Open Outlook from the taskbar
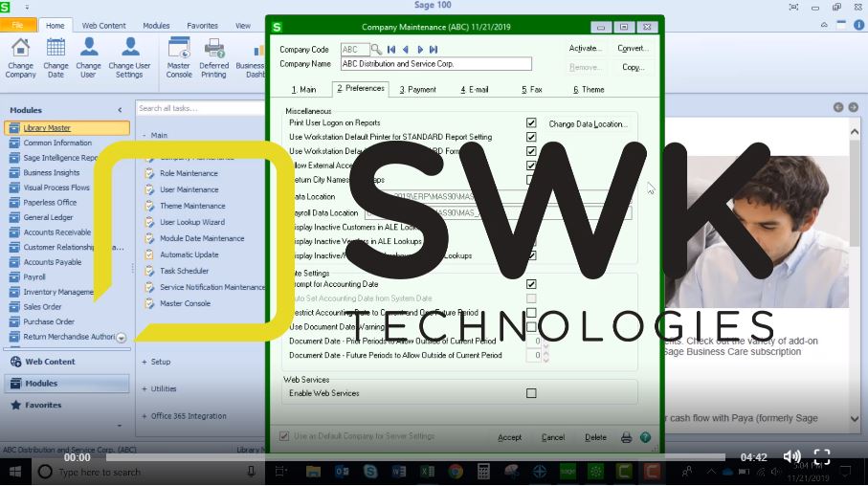 tap(342, 472)
